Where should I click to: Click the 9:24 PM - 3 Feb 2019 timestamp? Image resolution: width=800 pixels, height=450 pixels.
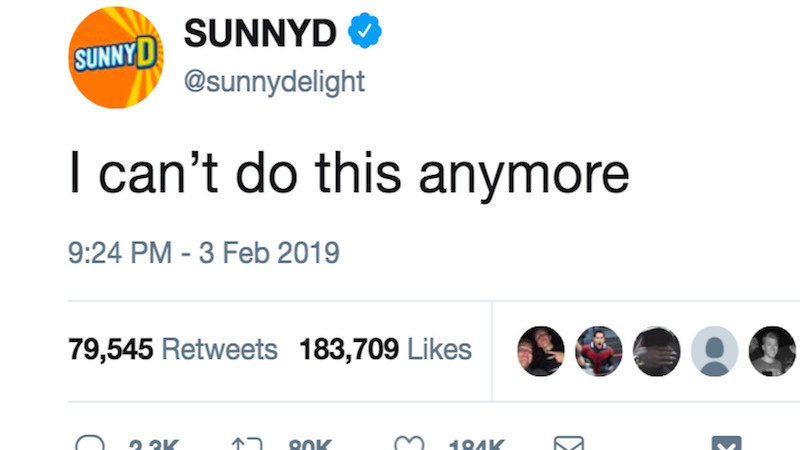tap(204, 253)
